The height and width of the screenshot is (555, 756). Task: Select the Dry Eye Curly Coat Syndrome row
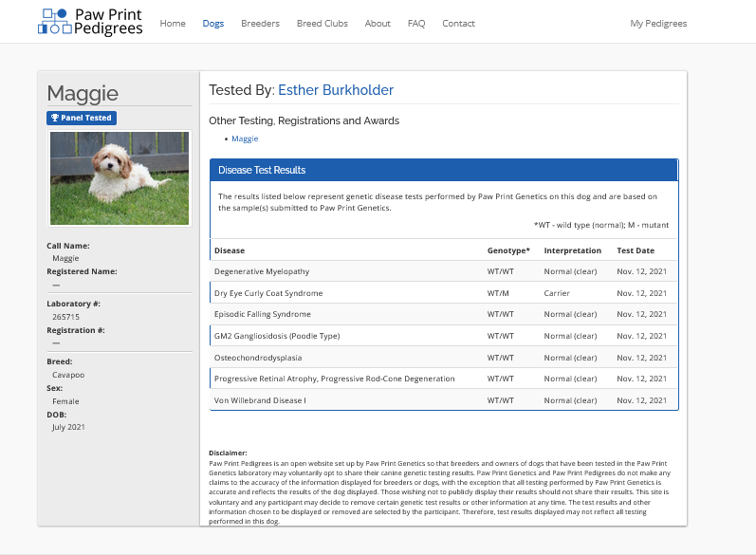tap(443, 293)
